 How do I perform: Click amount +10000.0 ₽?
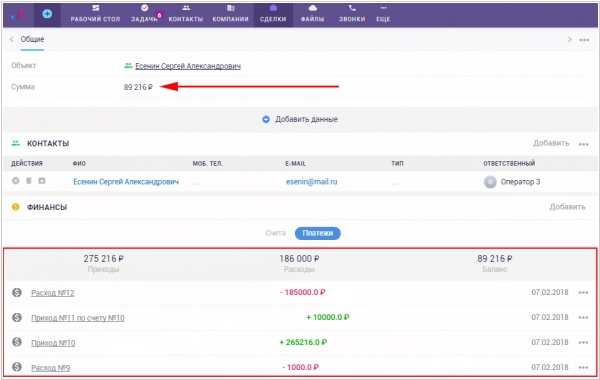tap(328, 317)
